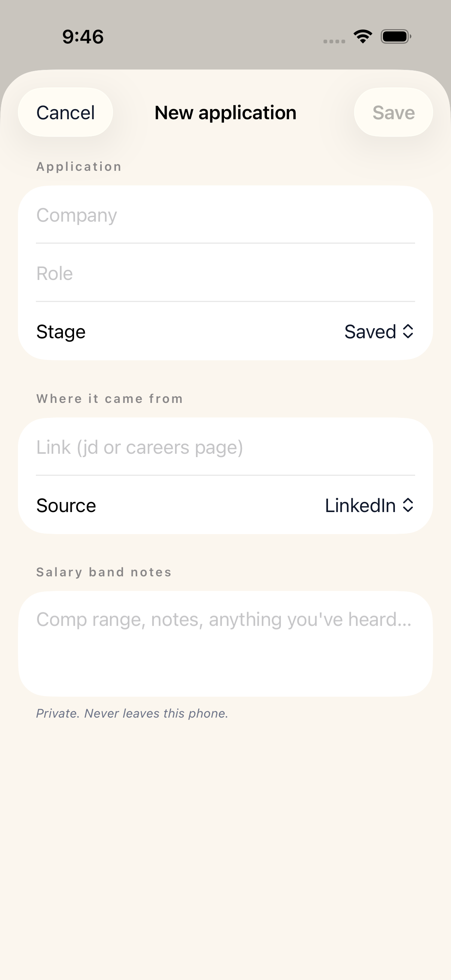
Task: Tap the cellular signal dots
Action: point(334,41)
